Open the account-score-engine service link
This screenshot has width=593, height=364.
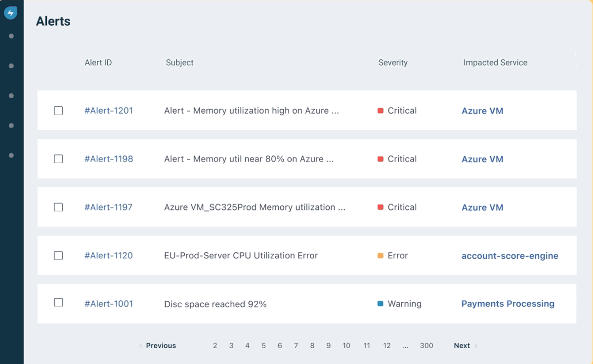click(x=510, y=256)
